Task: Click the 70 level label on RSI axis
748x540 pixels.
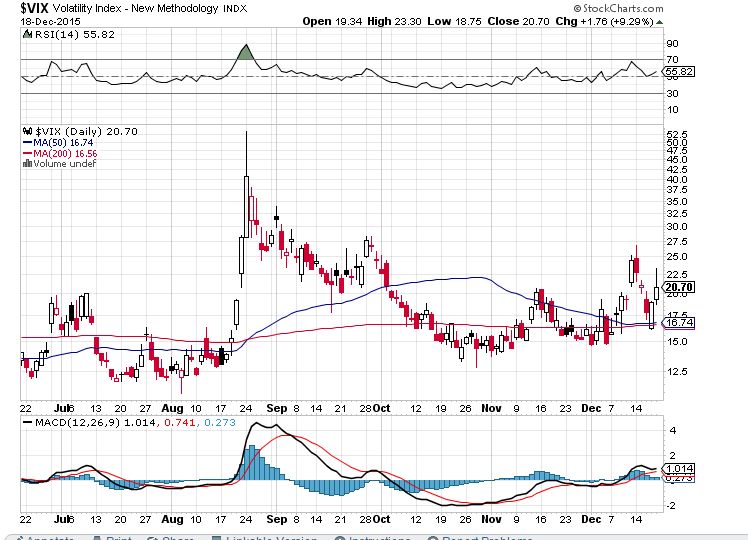Action: [673, 60]
